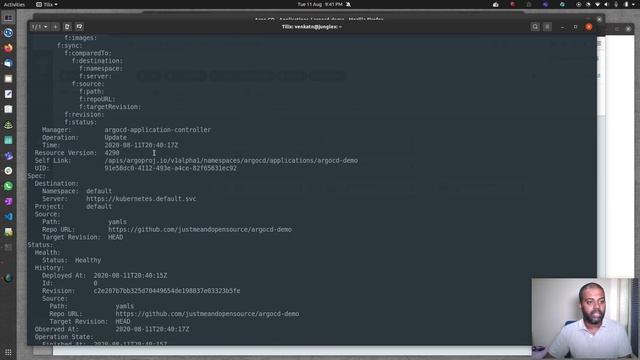Click the Revision hash c2e207b7
The height and width of the screenshot is (360, 640).
167,291
